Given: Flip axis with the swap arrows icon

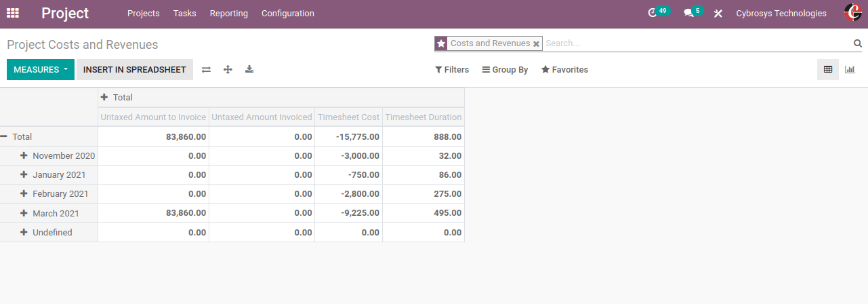Looking at the screenshot, I should tap(206, 69).
